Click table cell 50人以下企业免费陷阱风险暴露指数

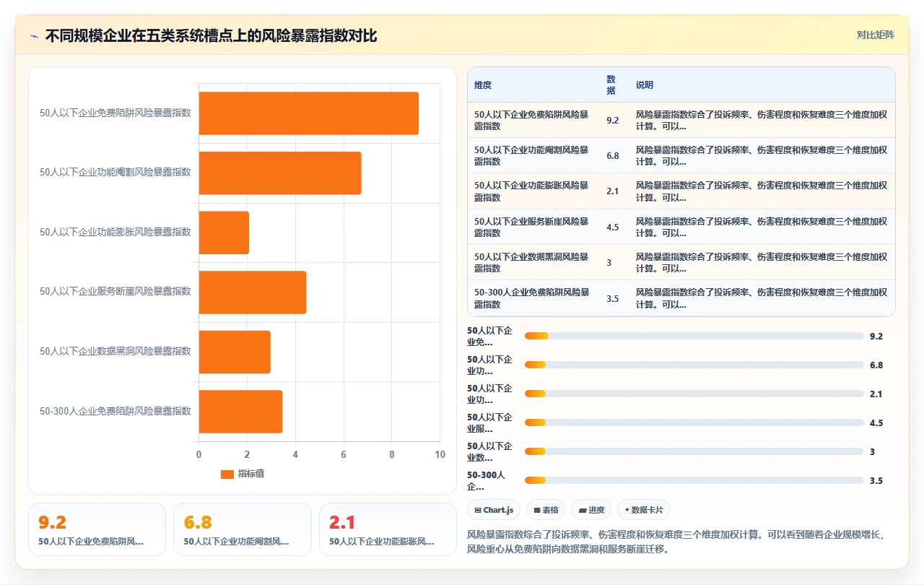(533, 120)
